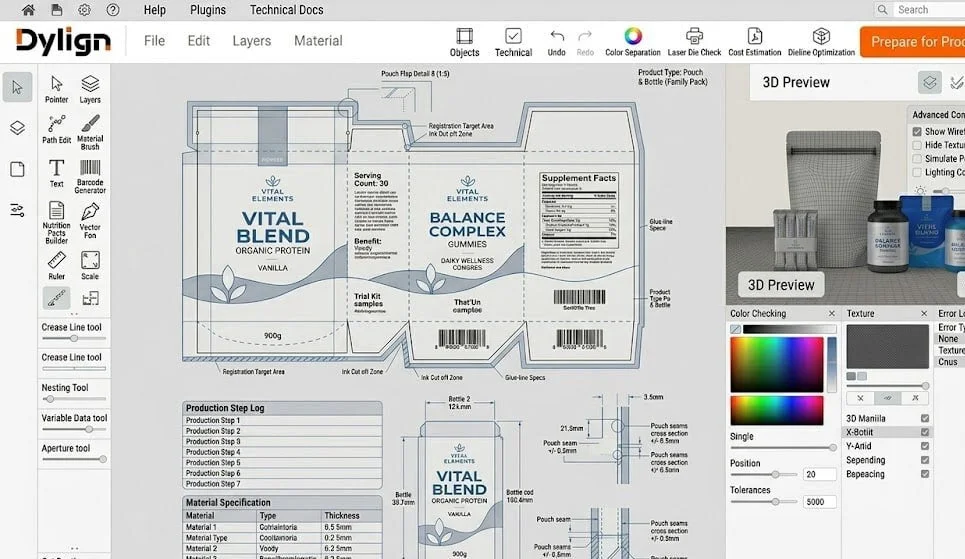Open the Cost Estimation tool
The width and height of the screenshot is (965, 559).
click(x=755, y=42)
